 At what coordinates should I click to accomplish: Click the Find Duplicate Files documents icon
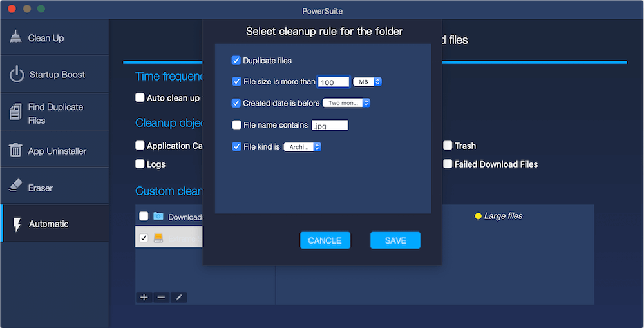[15, 111]
